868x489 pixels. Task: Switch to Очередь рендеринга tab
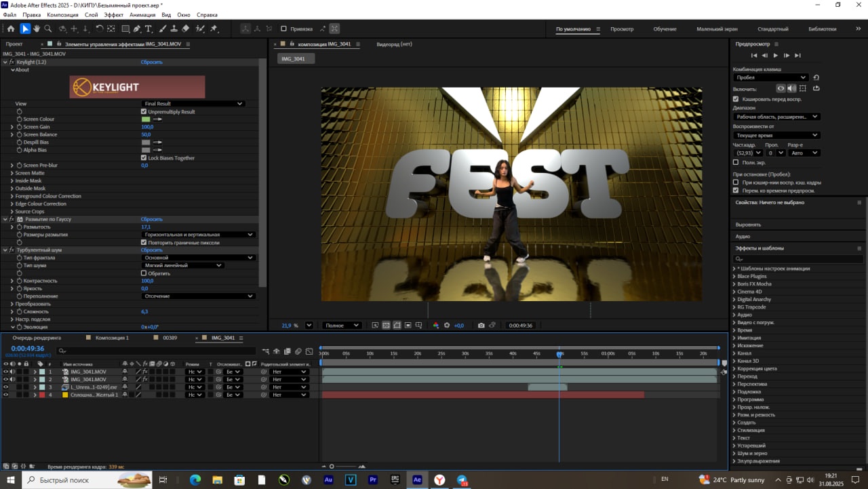click(37, 338)
